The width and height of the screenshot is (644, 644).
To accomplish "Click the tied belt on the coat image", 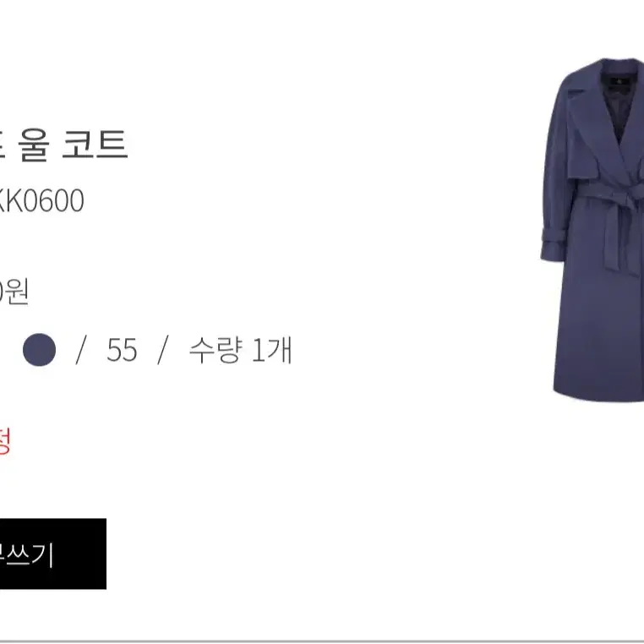I will (x=612, y=221).
